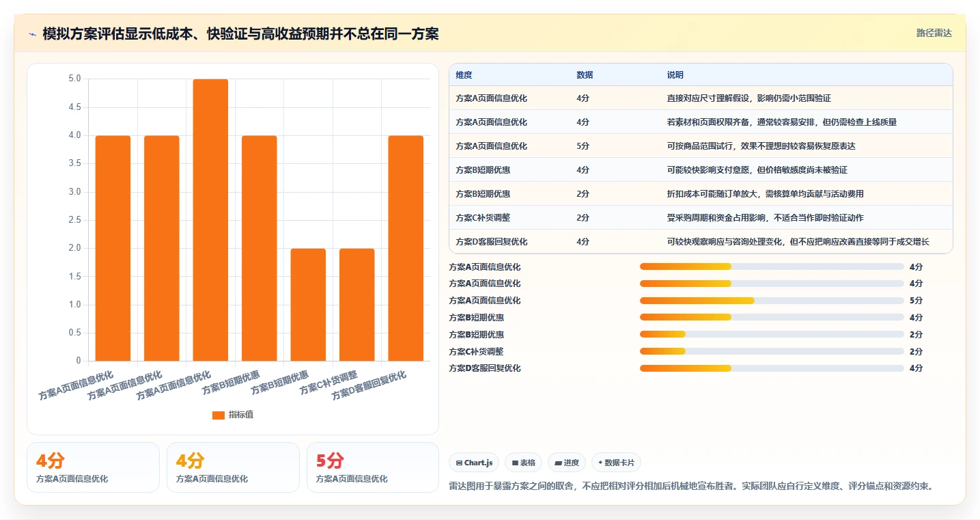
Task: Click 方案C补货调整 cell in table
Action: click(x=483, y=218)
